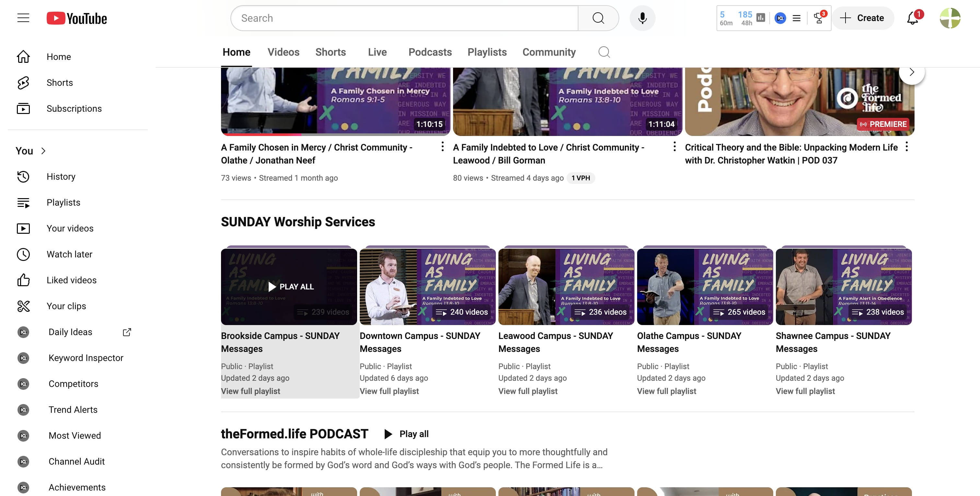Play all Brookside Campus thumbnail
The height and width of the screenshot is (496, 980).
click(289, 287)
